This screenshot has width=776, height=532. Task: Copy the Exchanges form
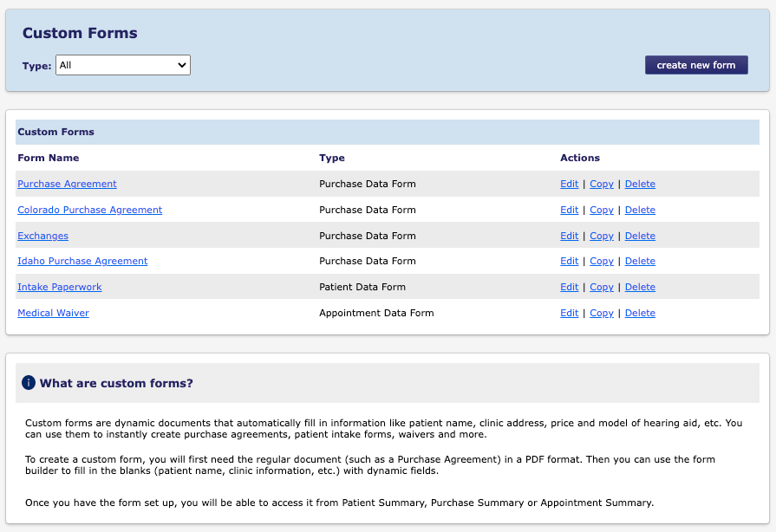click(602, 236)
